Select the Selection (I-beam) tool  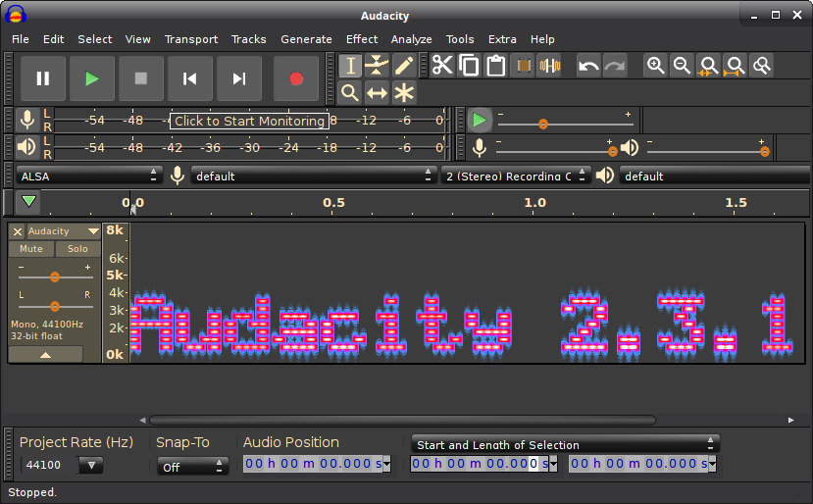350,66
